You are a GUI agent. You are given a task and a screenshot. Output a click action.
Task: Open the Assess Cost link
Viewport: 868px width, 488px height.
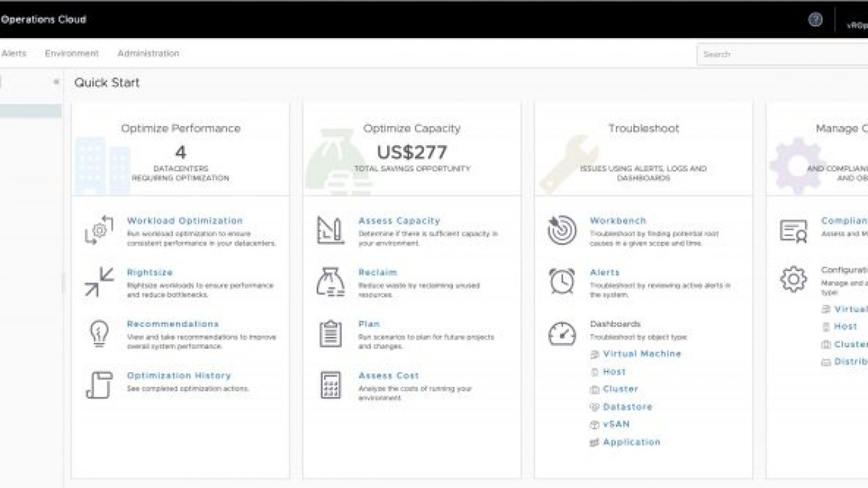click(x=389, y=375)
